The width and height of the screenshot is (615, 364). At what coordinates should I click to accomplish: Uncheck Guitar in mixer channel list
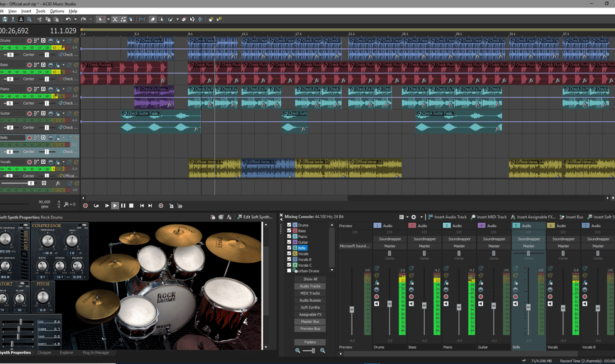(289, 242)
